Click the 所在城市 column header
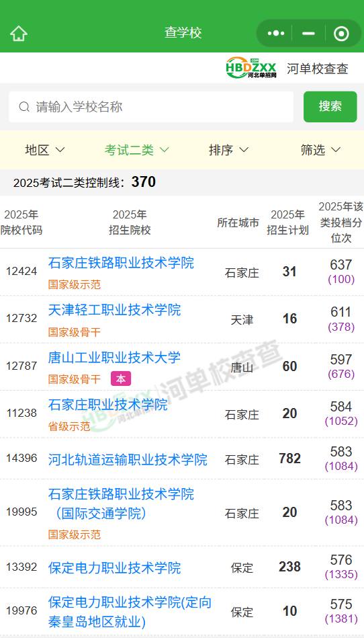 point(238,223)
